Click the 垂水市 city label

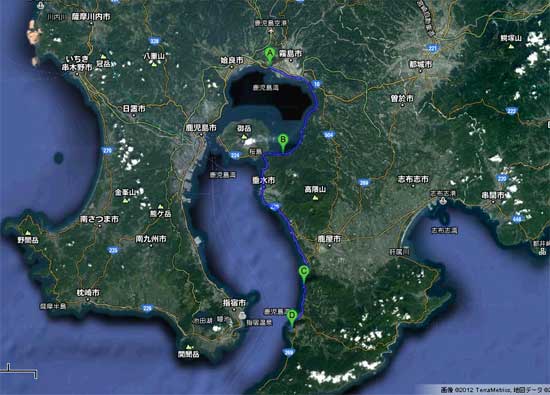(x=264, y=180)
